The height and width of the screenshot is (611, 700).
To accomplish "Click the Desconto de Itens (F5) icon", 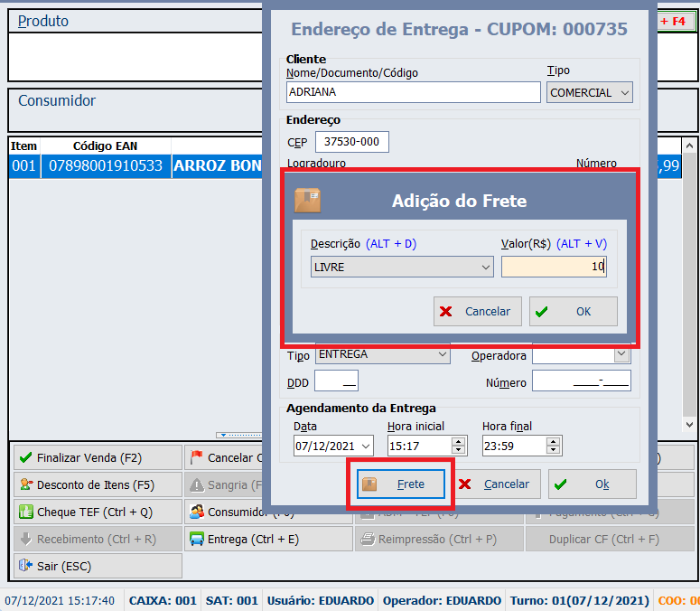I will 25,485.
